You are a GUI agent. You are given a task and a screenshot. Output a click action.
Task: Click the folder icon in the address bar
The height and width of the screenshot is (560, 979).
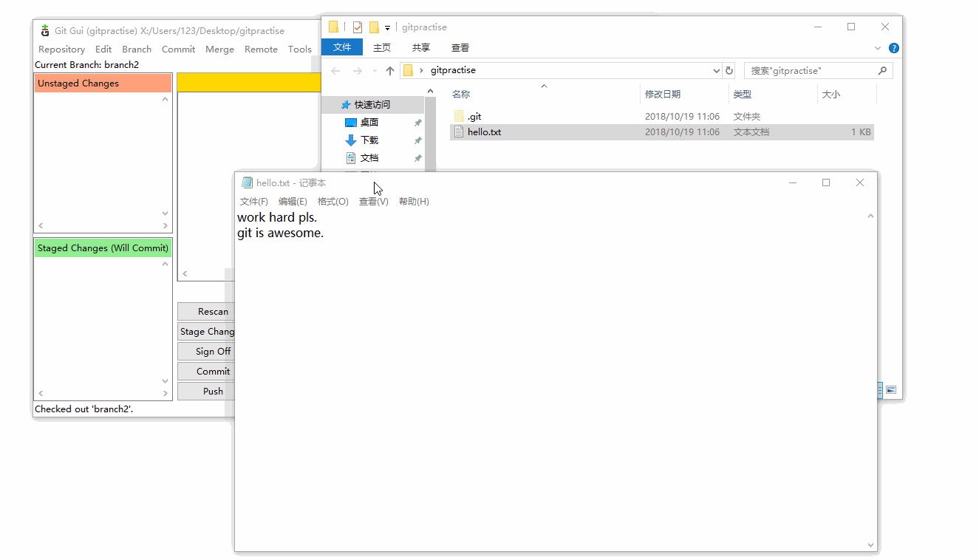click(x=408, y=71)
